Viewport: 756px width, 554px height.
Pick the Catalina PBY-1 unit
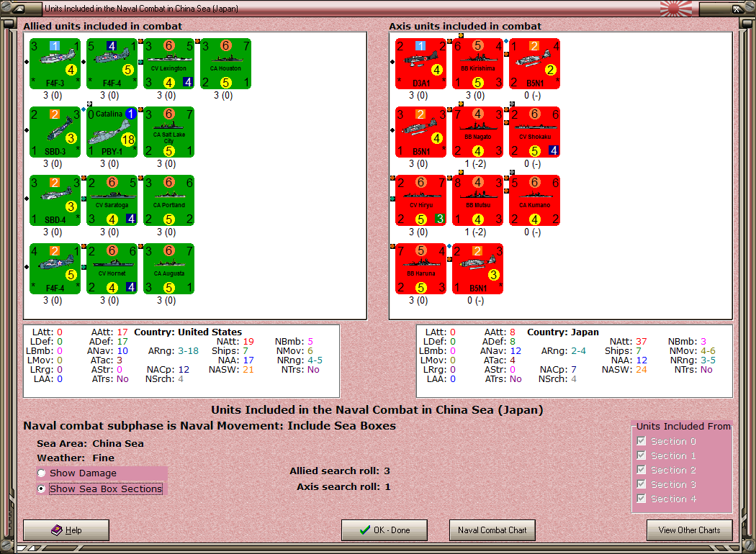[112, 132]
